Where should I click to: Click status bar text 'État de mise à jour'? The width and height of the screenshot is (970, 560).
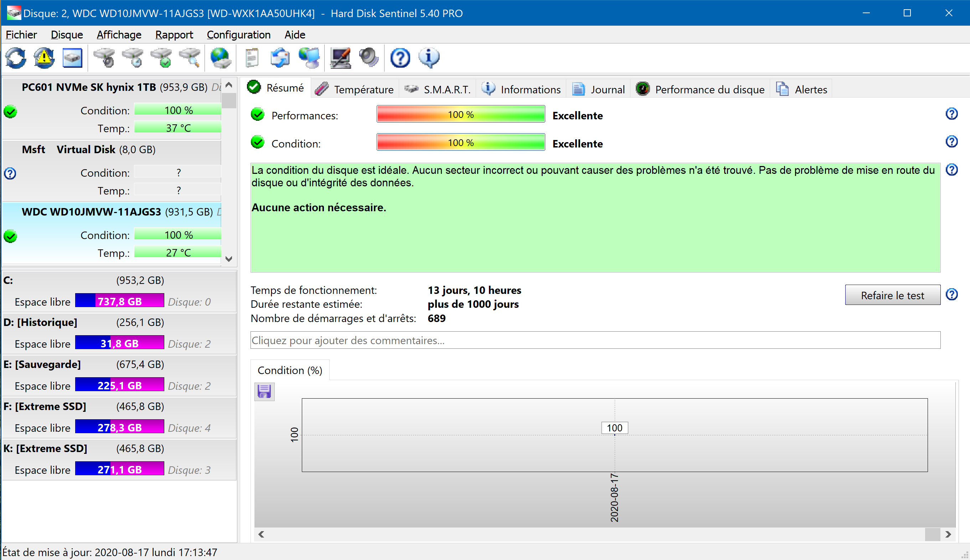(110, 552)
